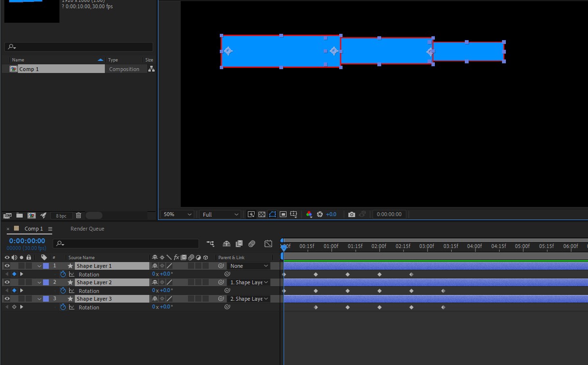Open grid and guide options menu

294,214
